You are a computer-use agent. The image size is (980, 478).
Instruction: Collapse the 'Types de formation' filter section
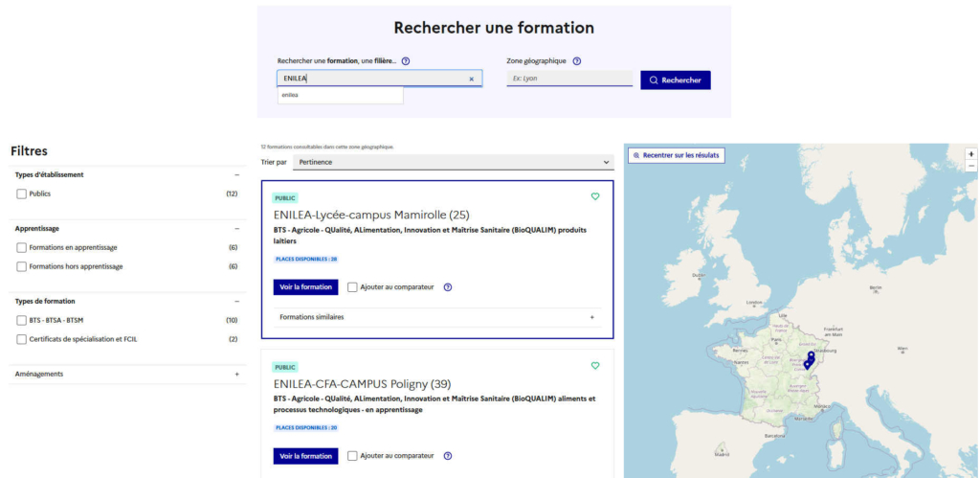click(237, 302)
